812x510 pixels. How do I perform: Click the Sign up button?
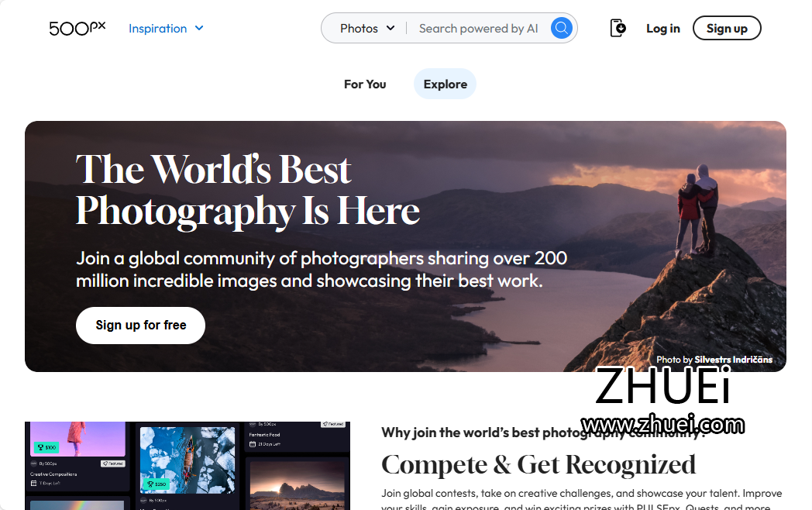point(727,28)
